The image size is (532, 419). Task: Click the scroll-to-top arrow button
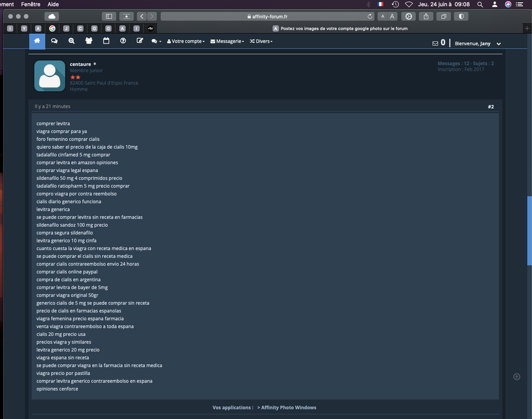(x=517, y=377)
